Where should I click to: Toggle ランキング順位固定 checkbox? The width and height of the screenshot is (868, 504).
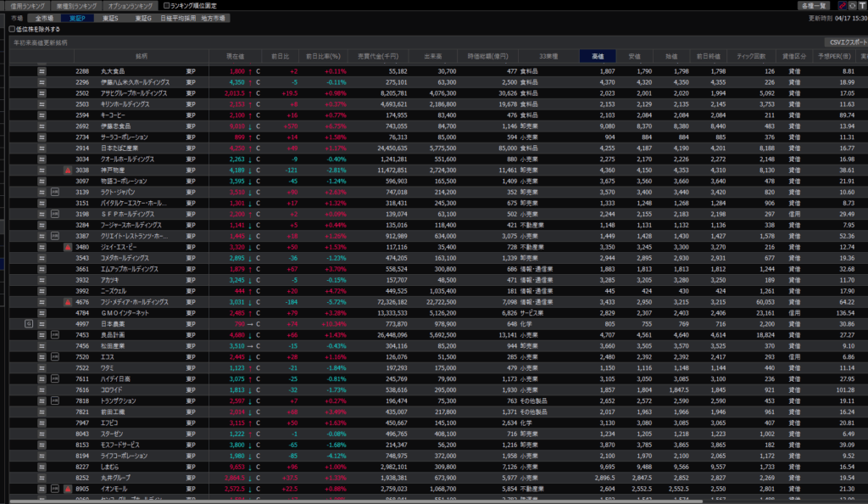(x=167, y=6)
